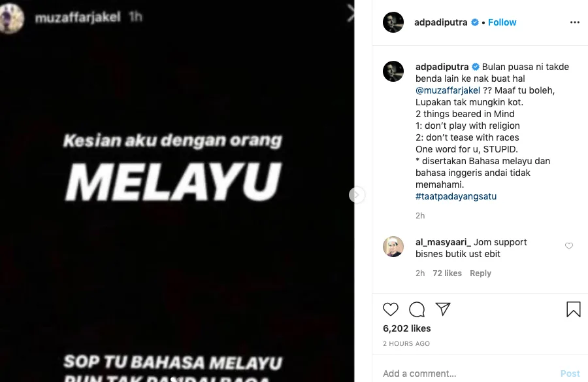588x382 pixels.
Task: Click the Follow link beside adpadiputra
Action: tap(502, 22)
